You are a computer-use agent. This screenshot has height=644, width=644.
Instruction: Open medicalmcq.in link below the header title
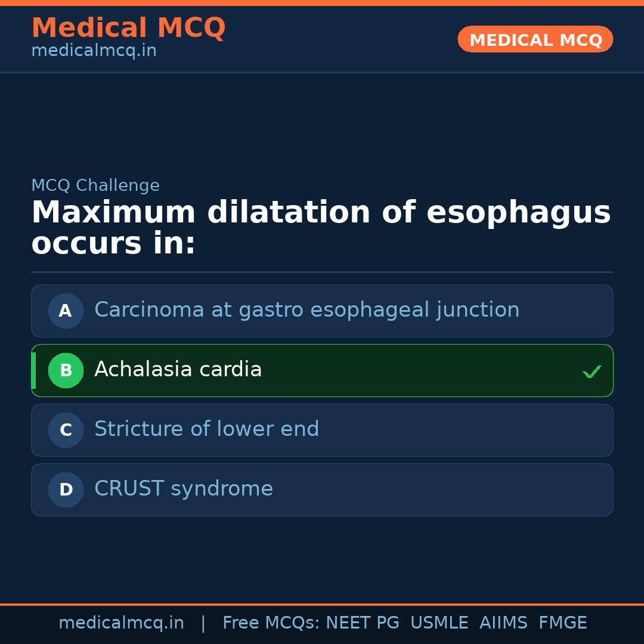click(x=94, y=51)
